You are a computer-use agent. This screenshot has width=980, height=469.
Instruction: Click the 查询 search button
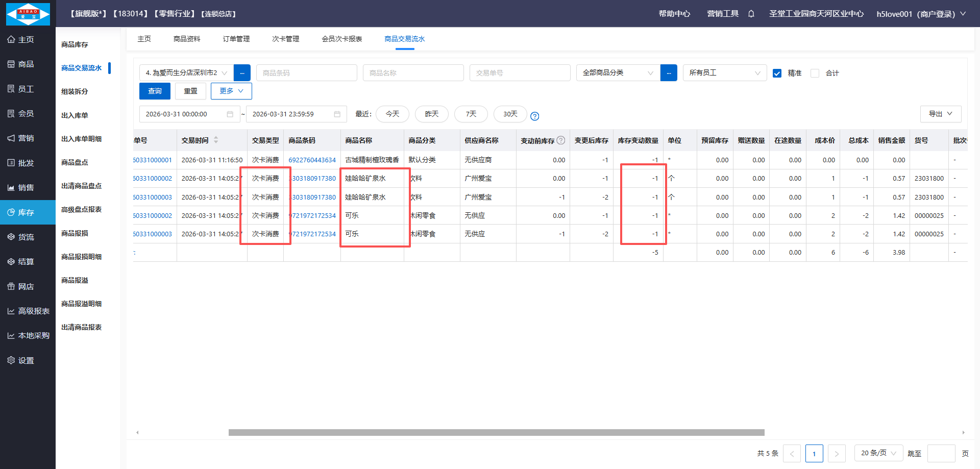point(155,91)
